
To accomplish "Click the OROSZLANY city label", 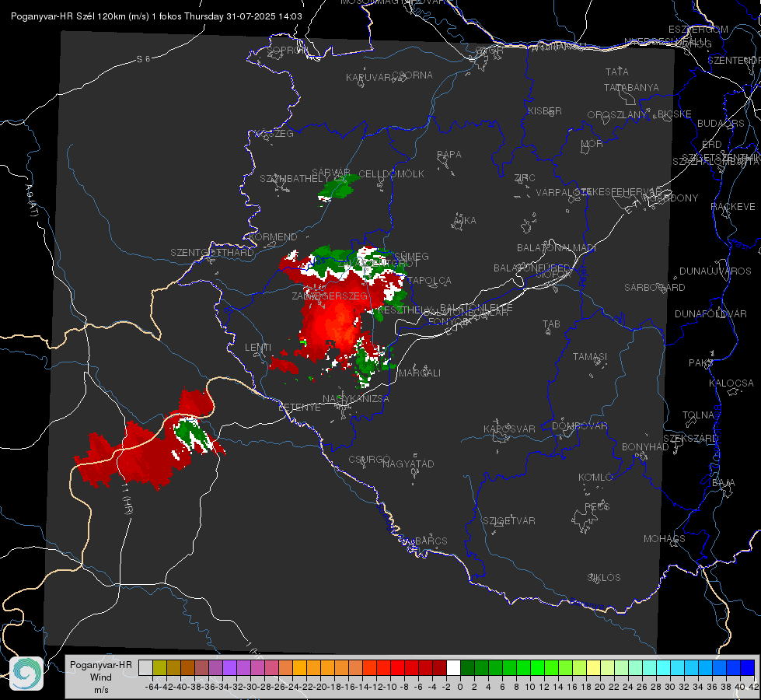I will coord(617,114).
